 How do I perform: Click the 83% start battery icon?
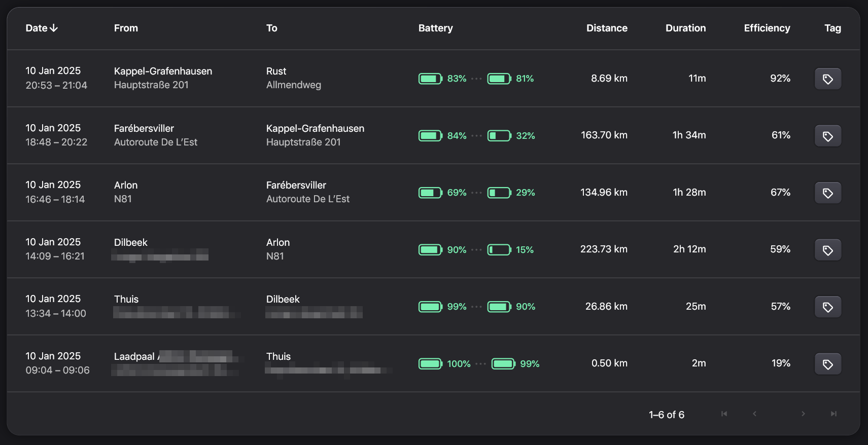(x=430, y=79)
